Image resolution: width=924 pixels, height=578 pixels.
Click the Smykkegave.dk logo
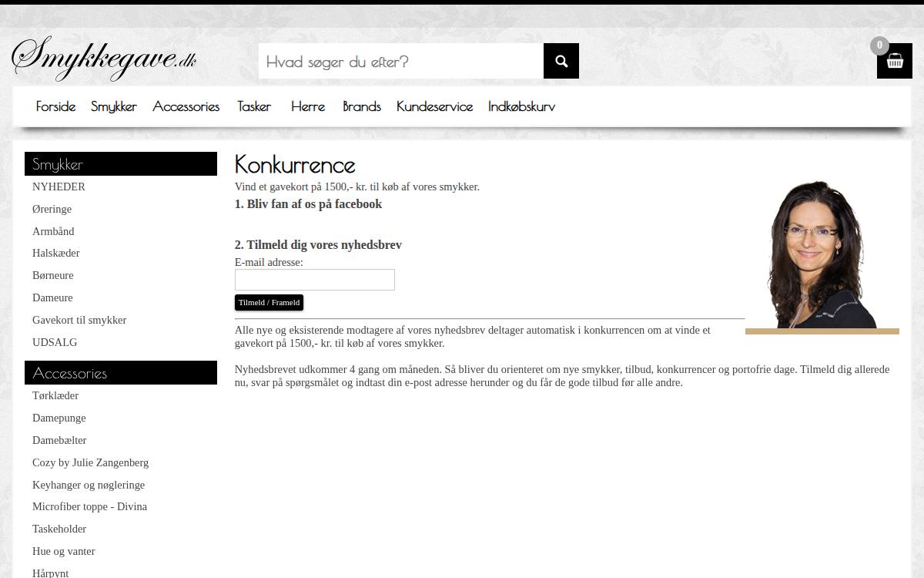104,59
